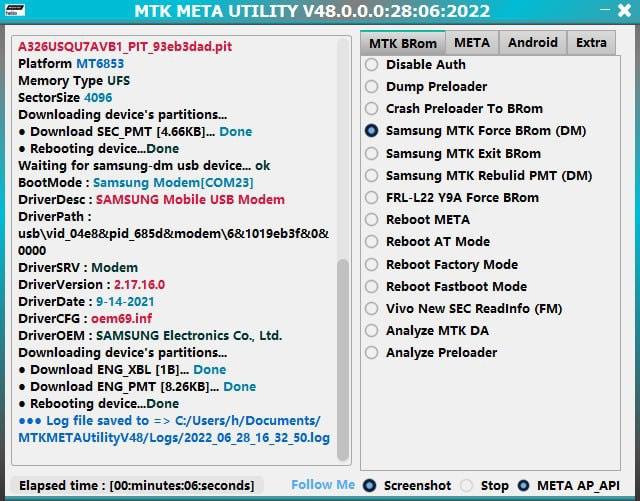Choose Samsung MTK Rebulid PMT (DM)
Screen dimensions: 640x501
[x=372, y=176]
